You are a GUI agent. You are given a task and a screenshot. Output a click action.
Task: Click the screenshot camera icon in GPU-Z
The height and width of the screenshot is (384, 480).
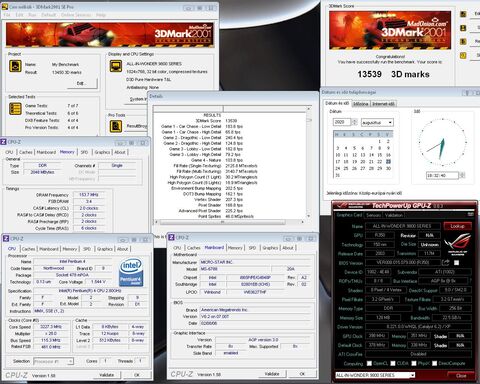click(470, 214)
